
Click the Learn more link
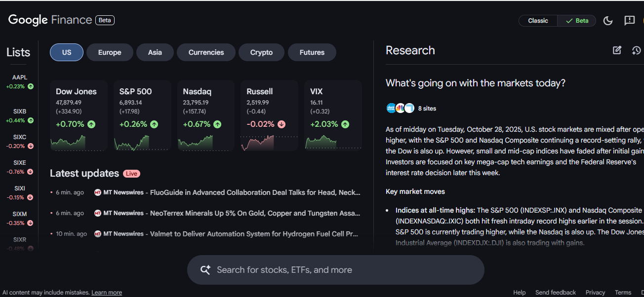click(x=107, y=293)
